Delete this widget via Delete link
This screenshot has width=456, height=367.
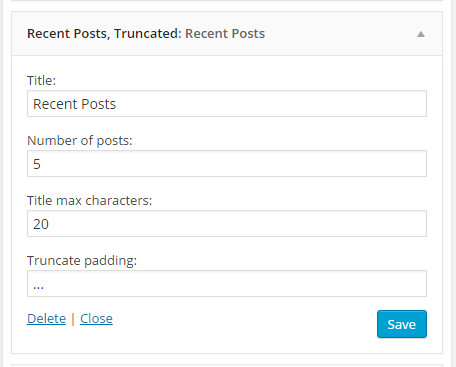pyautogui.click(x=46, y=319)
